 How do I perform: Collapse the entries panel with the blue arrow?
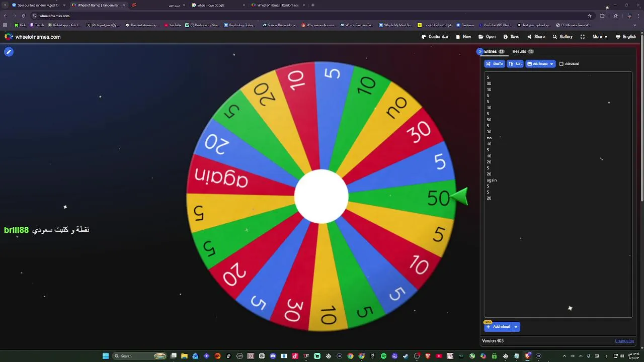[x=480, y=51]
